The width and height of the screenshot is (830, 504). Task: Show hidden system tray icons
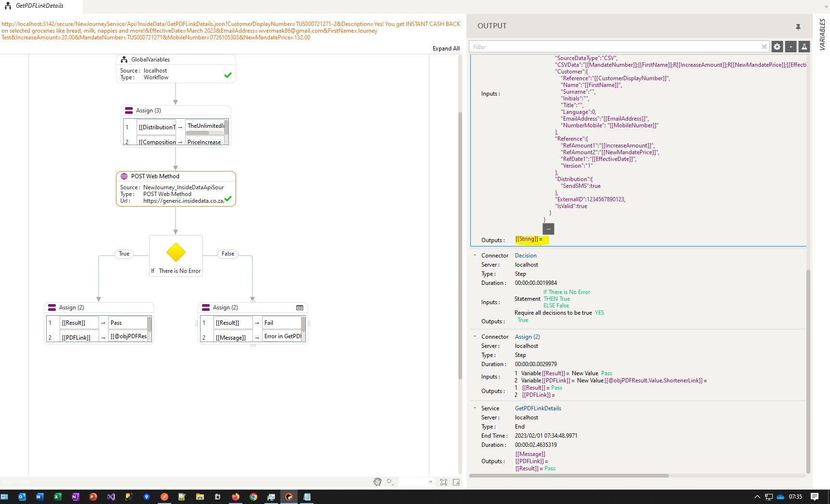coord(757,497)
